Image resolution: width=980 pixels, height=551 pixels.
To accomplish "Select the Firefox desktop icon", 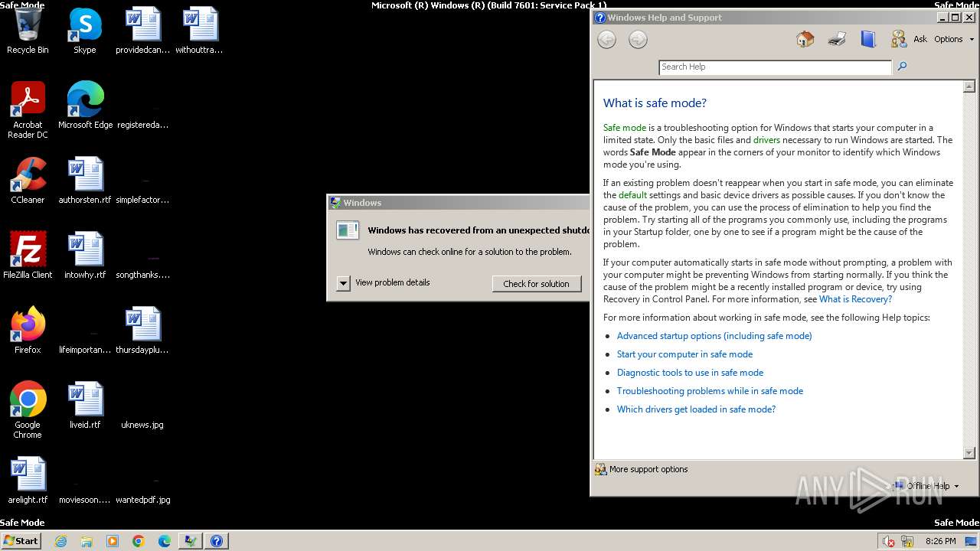I will tap(28, 331).
